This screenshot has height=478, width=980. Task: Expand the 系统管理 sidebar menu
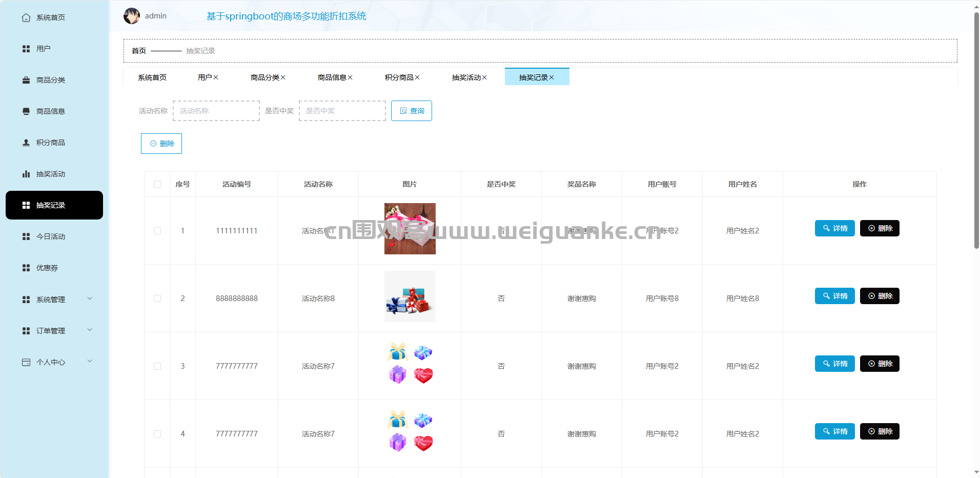(90, 299)
